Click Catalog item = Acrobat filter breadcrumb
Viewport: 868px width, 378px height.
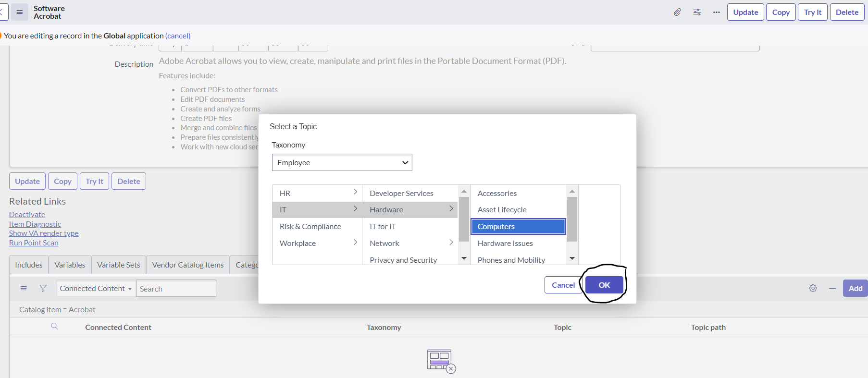57,309
